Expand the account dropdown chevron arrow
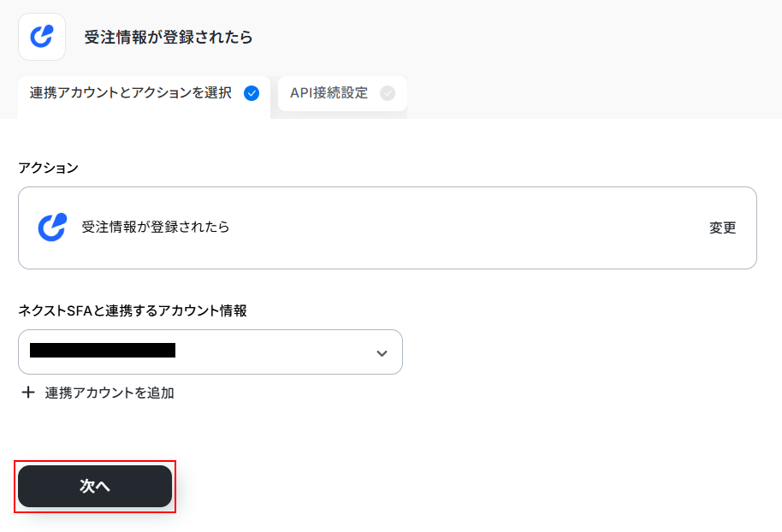 [382, 353]
